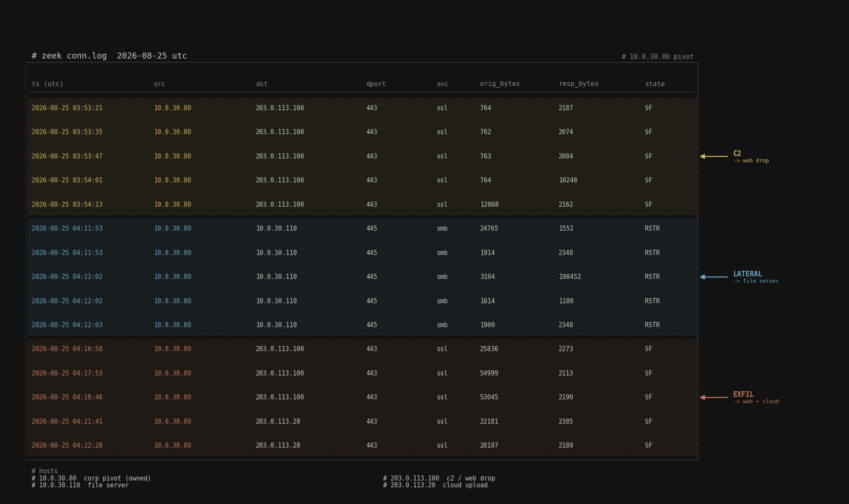This screenshot has height=504, width=849.
Task: Select timestamp 2026-08-25 03:53:47
Action: pos(67,156)
